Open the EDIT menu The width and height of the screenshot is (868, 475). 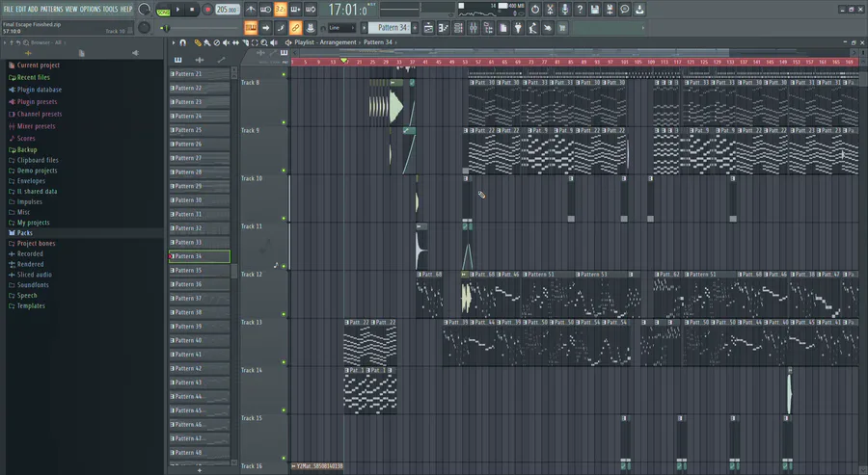pyautogui.click(x=20, y=9)
